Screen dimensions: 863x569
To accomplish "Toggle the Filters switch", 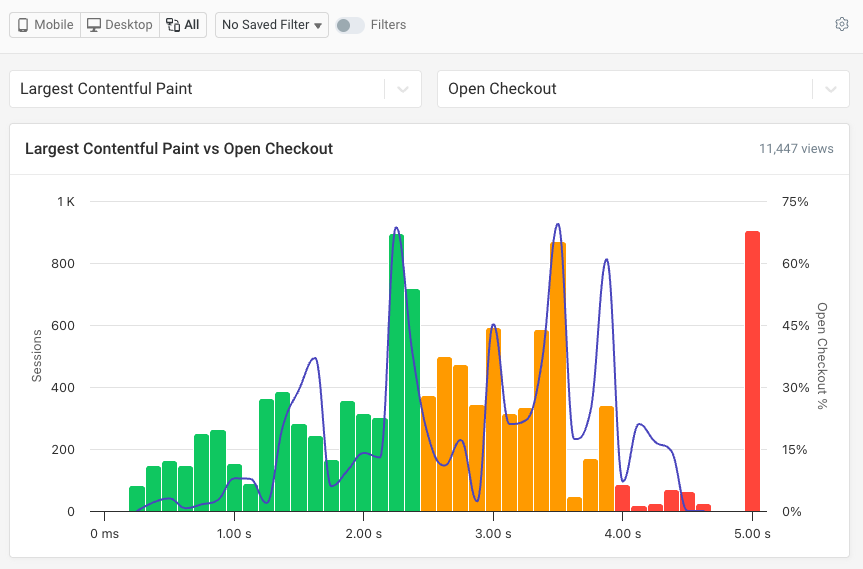I will [x=350, y=25].
